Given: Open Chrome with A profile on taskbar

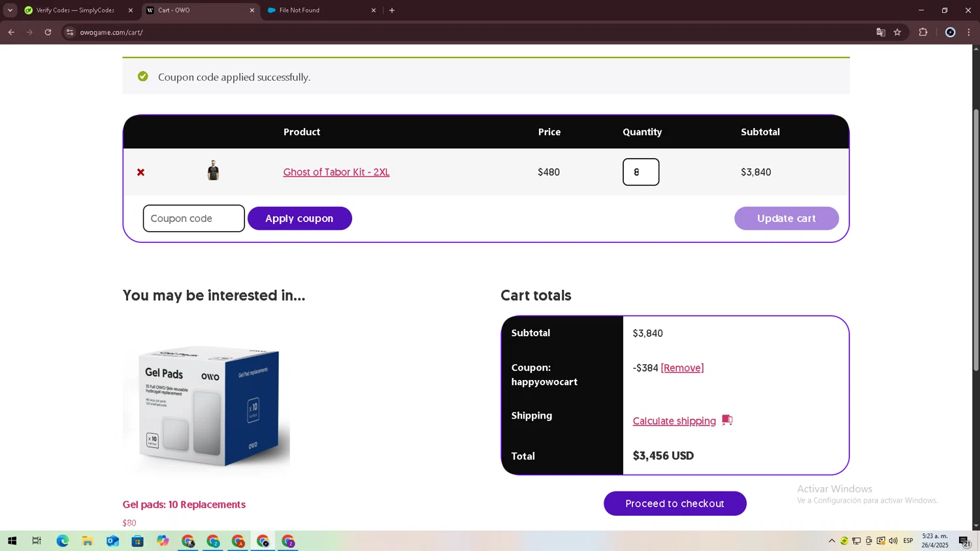Looking at the screenshot, I should [x=238, y=541].
